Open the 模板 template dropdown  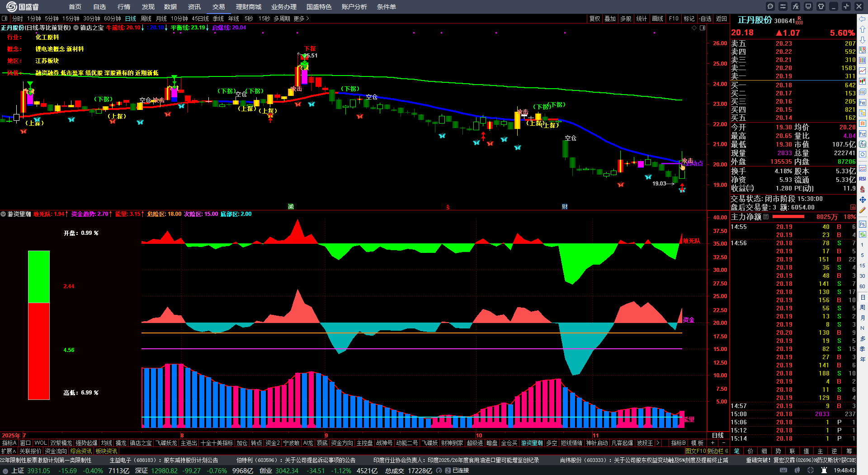coord(697,443)
